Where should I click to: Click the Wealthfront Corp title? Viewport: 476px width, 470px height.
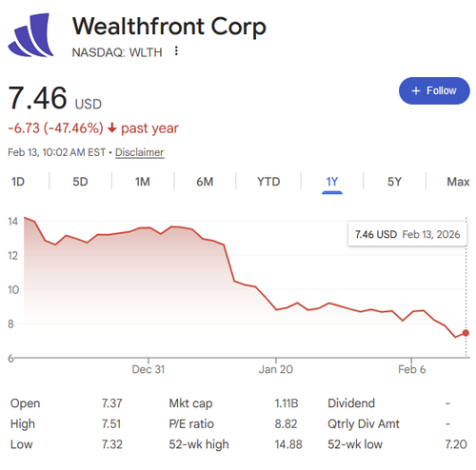coord(169,27)
